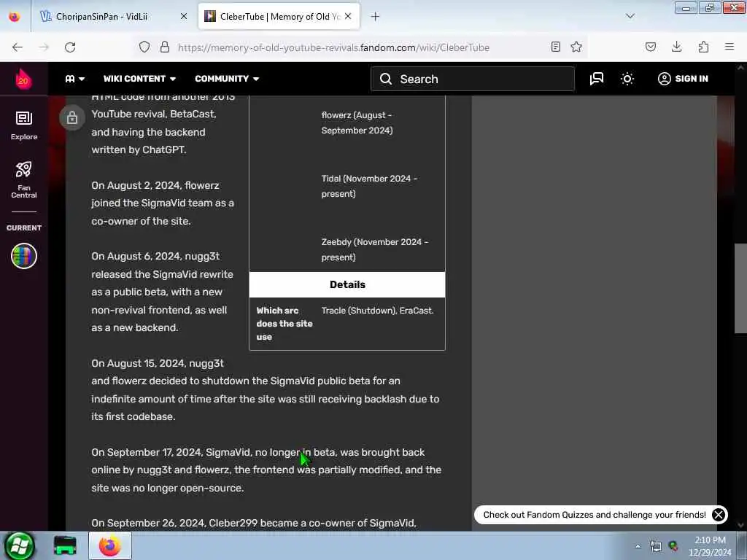Expand the COMMUNITY dropdown
The height and width of the screenshot is (560, 747).
pos(227,79)
